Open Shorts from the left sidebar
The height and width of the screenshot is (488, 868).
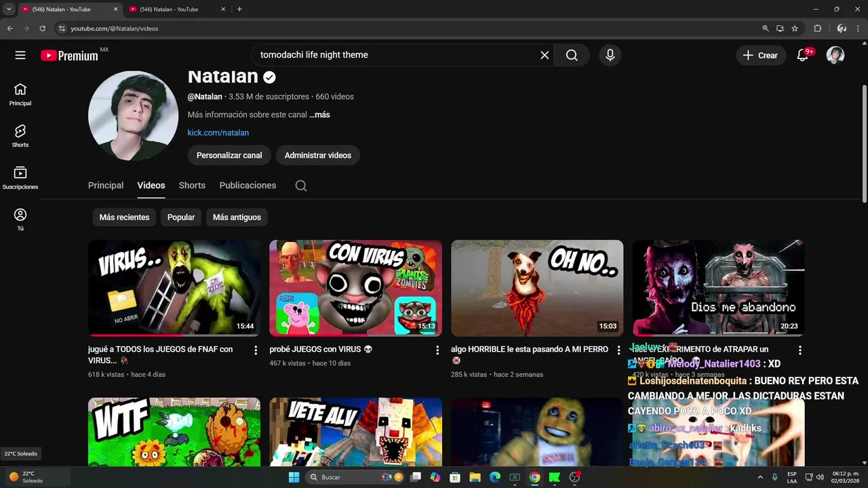20,136
